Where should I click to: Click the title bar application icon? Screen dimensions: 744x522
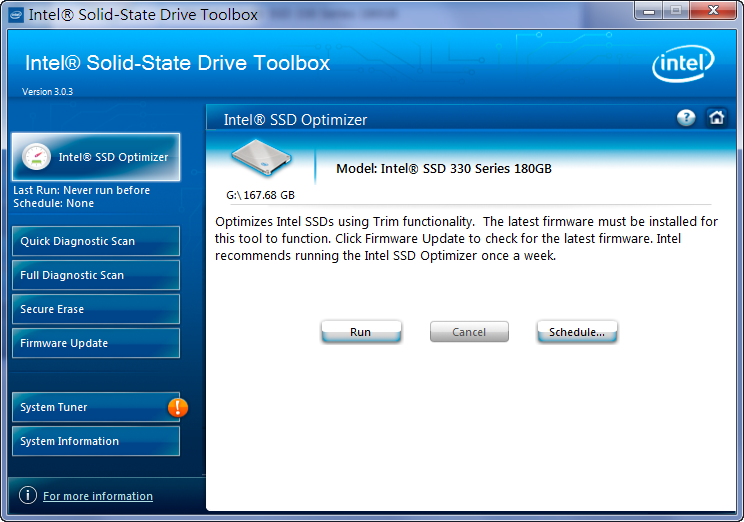click(16, 15)
